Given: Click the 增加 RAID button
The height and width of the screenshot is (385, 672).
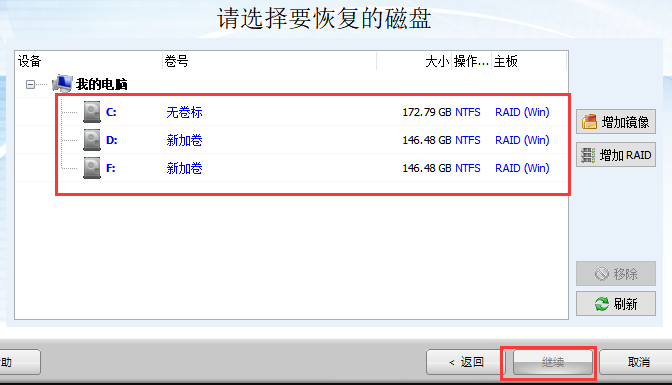Looking at the screenshot, I should (x=616, y=155).
